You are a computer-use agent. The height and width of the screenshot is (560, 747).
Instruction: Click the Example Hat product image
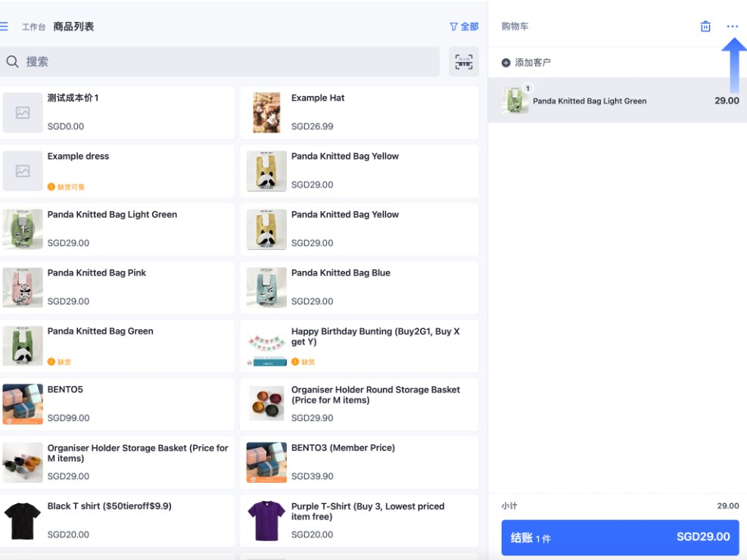[266, 113]
